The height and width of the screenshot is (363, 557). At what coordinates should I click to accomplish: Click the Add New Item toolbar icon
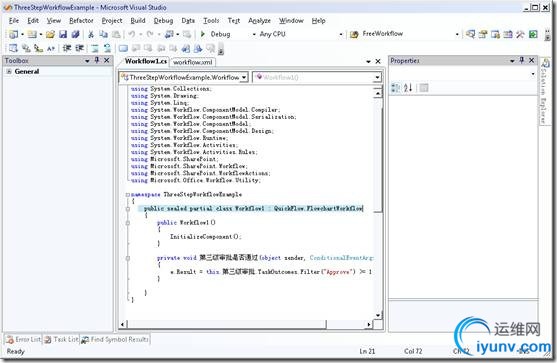[32, 34]
